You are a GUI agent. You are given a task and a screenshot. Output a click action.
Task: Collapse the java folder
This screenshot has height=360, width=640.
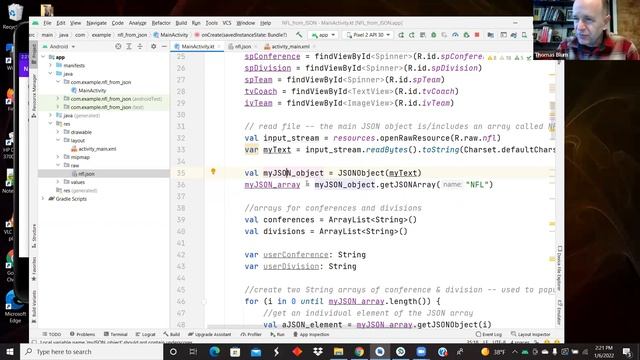tap(51, 74)
